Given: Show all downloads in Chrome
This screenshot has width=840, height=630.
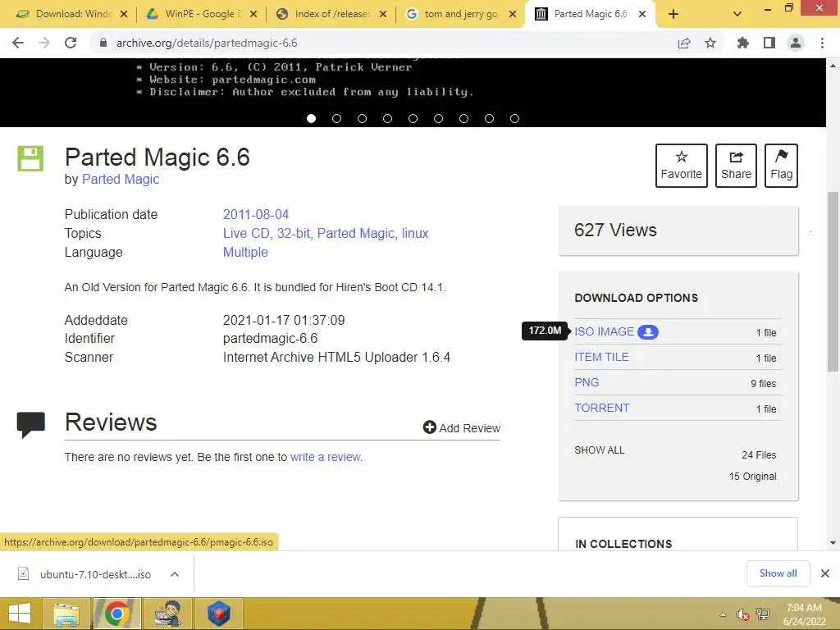Looking at the screenshot, I should coord(778,573).
